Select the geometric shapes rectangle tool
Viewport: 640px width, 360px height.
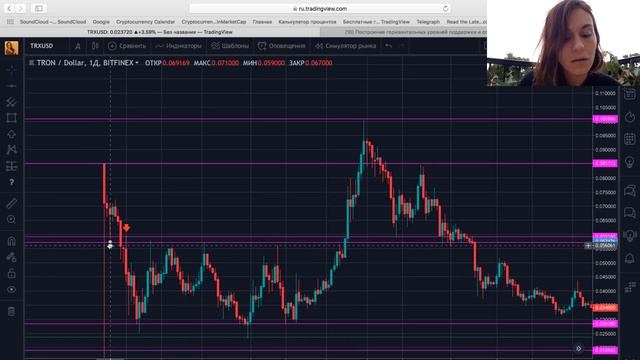11,118
